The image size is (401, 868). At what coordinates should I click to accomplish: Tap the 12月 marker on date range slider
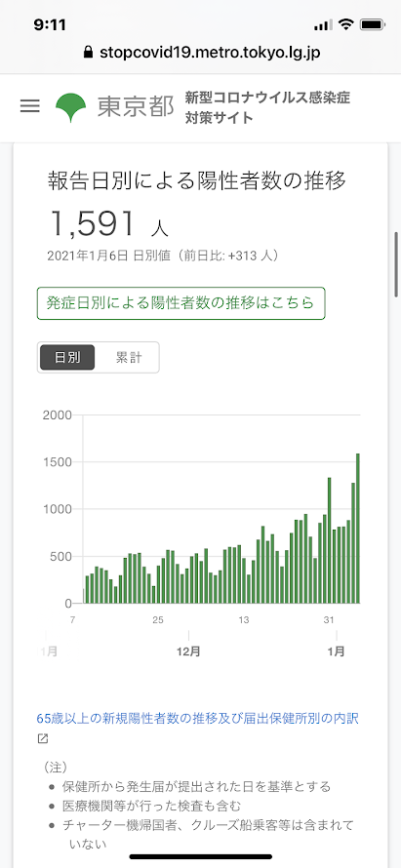click(x=188, y=651)
